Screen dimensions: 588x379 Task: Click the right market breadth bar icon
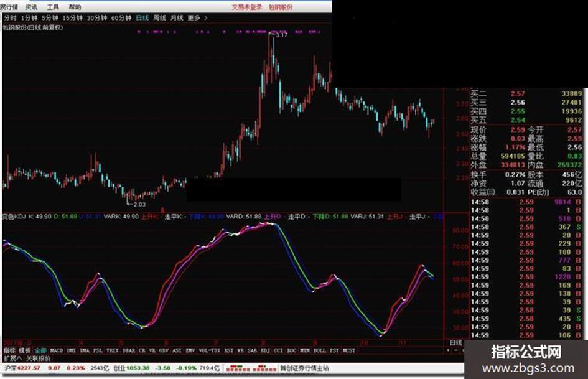(266, 368)
